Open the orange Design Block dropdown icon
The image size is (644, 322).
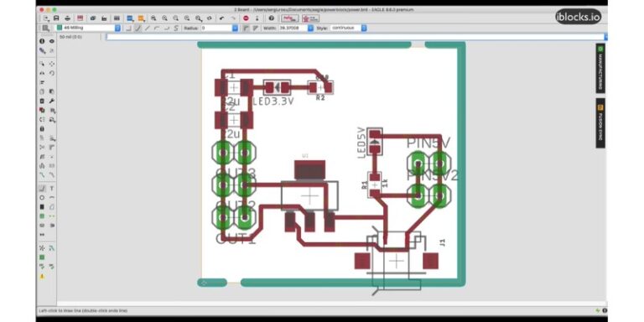pos(141,18)
